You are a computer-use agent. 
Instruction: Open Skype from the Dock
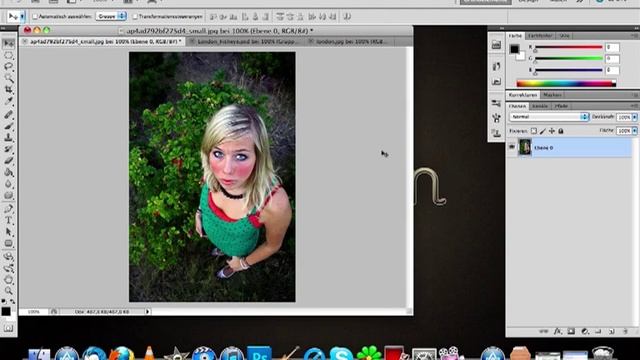[341, 353]
